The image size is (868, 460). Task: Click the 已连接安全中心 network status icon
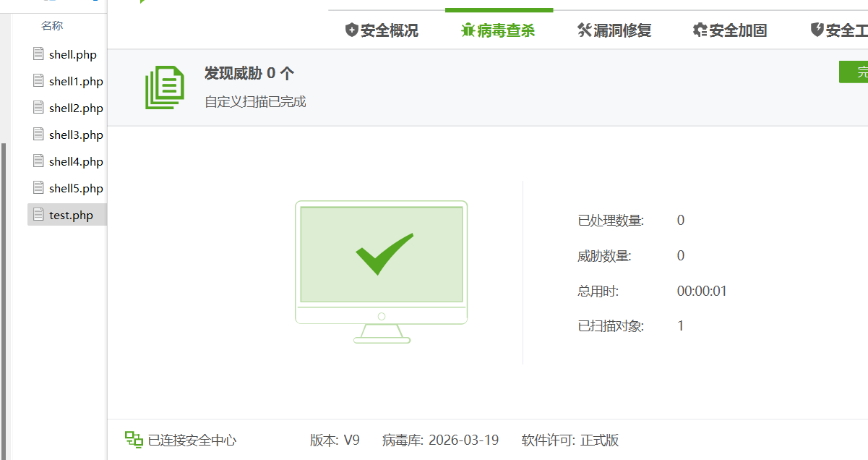point(134,440)
